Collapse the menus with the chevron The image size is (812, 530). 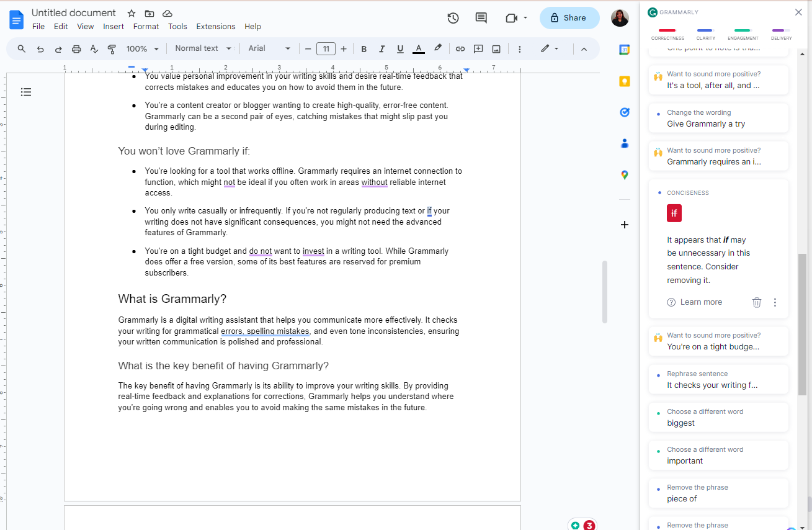click(584, 48)
